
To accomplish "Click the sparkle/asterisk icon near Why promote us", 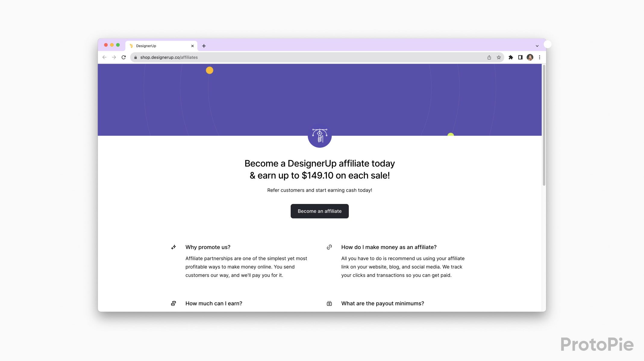I will (174, 247).
